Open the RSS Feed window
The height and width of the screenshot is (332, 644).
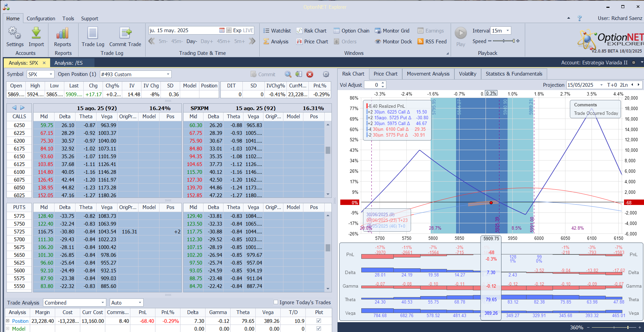click(x=432, y=41)
